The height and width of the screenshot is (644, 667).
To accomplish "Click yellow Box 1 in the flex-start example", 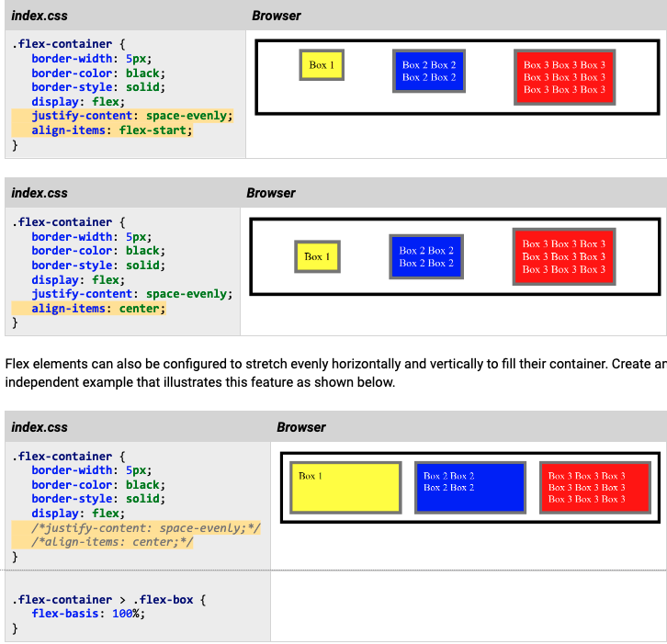I will 322,65.
